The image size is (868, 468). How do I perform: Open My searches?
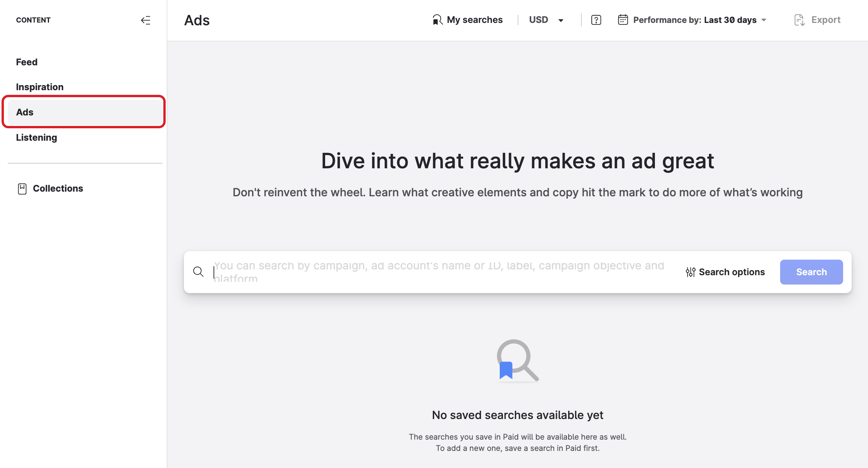pyautogui.click(x=474, y=19)
